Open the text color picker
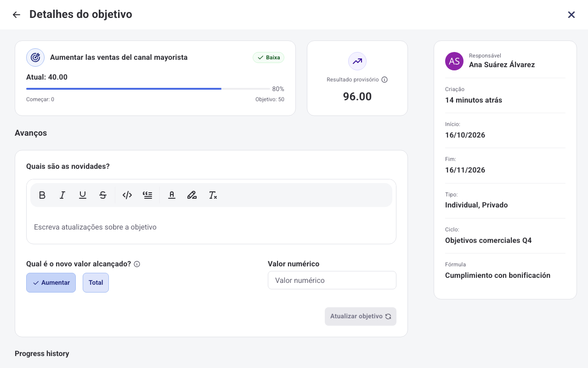 (172, 195)
